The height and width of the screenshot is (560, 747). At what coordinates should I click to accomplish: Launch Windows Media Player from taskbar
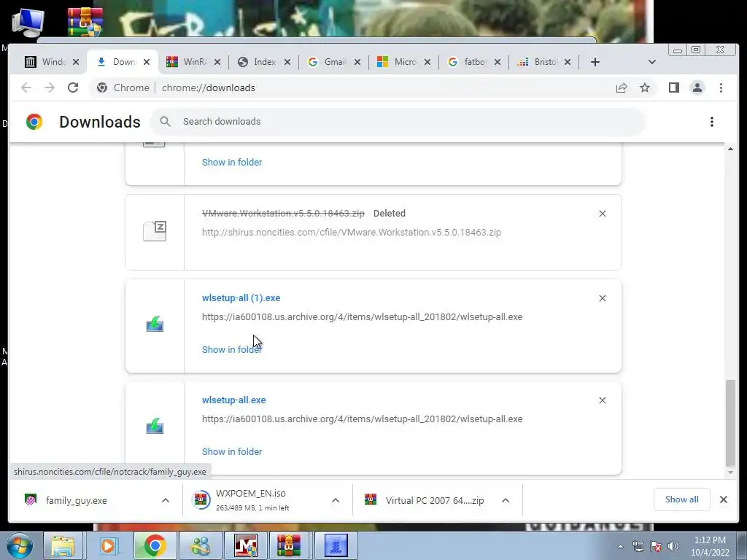click(108, 545)
